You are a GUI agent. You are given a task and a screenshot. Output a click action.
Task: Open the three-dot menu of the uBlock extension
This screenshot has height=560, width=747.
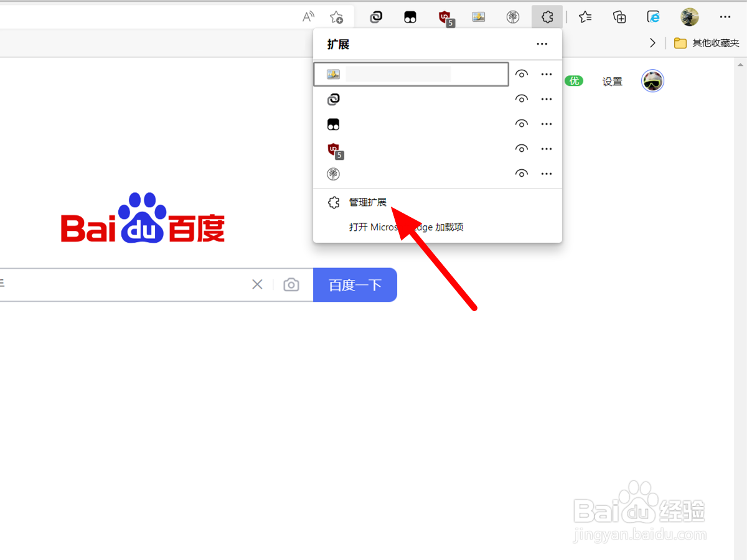tap(547, 149)
